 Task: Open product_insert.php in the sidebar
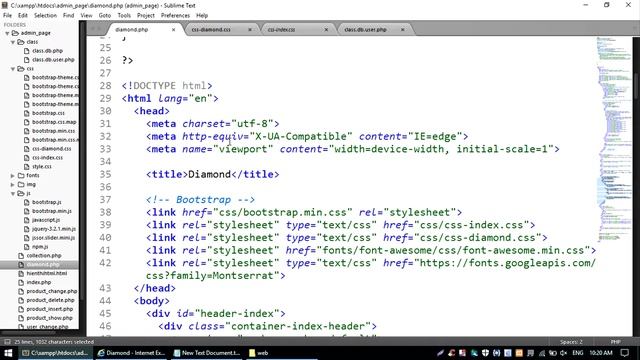click(50, 309)
